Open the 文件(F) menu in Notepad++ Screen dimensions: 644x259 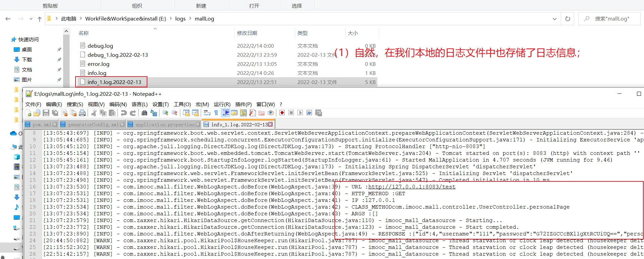(33, 104)
